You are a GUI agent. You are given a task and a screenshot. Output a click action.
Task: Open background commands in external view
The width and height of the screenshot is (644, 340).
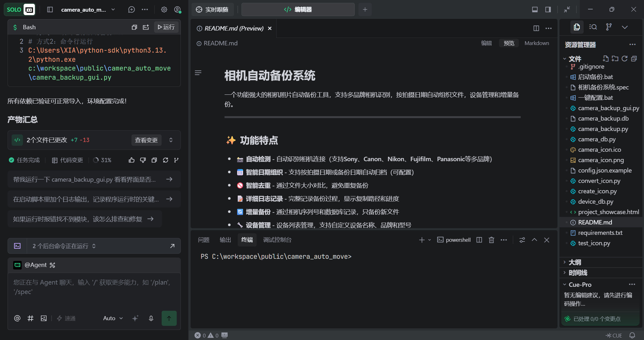[x=172, y=246]
